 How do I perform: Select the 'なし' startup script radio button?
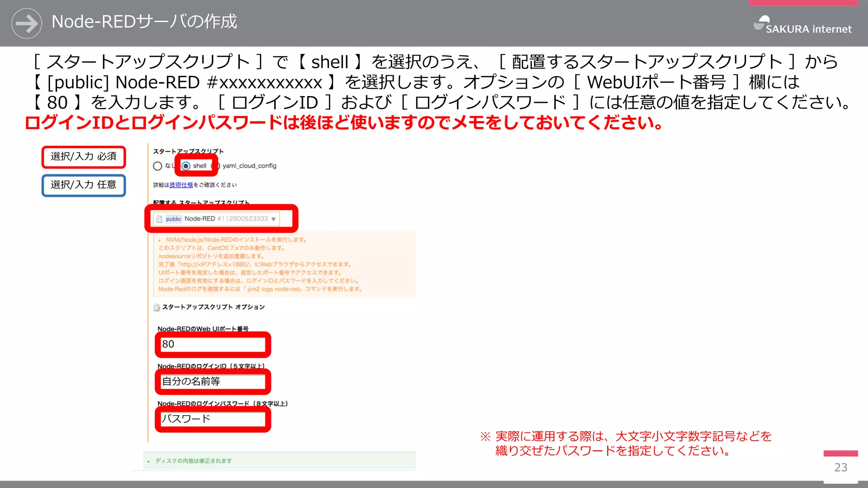point(158,166)
